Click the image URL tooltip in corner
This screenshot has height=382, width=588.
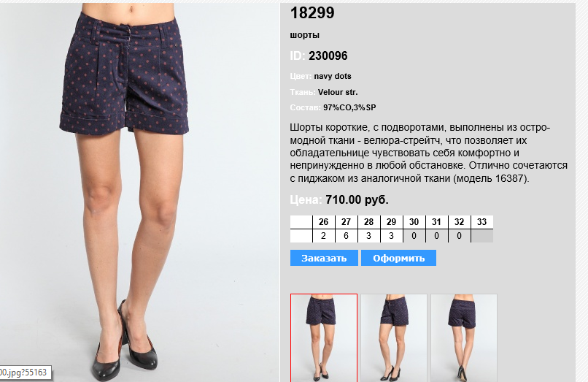point(25,373)
